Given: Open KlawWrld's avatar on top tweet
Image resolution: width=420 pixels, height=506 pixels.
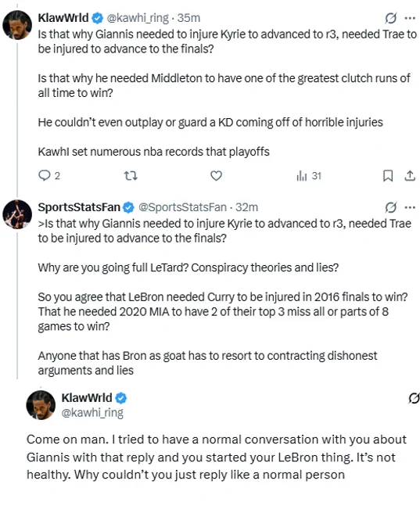Looking at the screenshot, I should pyautogui.click(x=17, y=25).
